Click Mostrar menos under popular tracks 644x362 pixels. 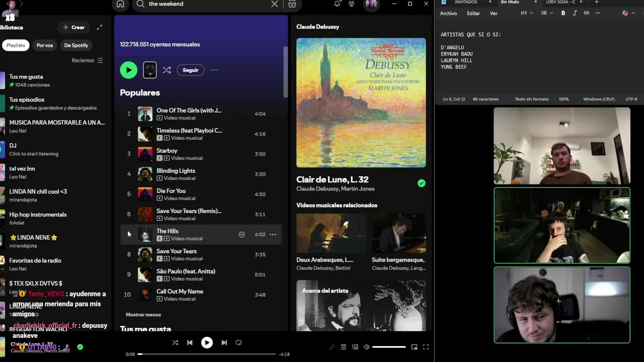(x=143, y=315)
